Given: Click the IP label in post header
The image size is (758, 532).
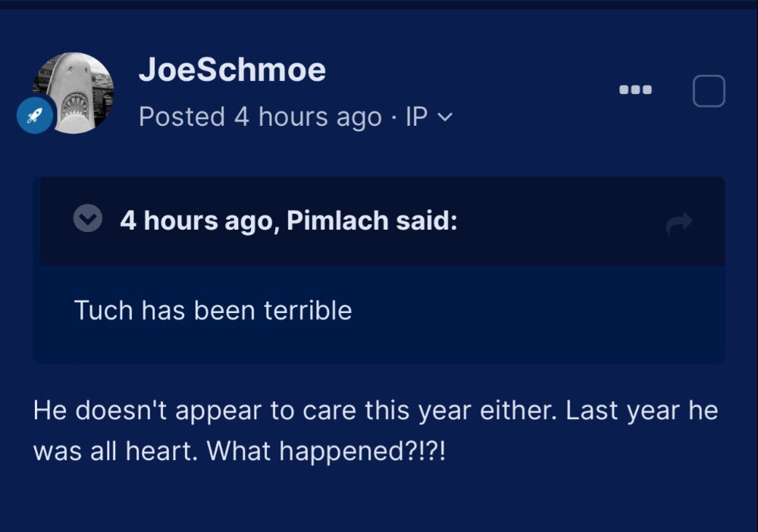Looking at the screenshot, I should pyautogui.click(x=416, y=117).
